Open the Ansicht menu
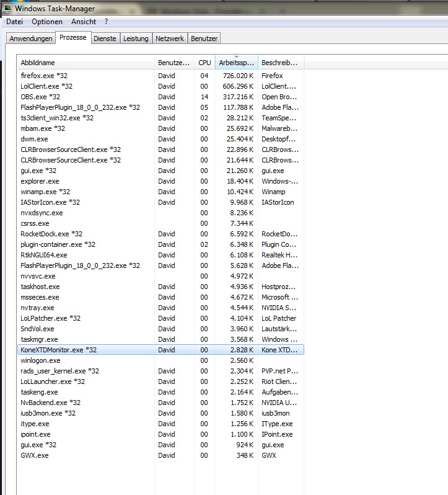Viewport: 448px width, 495px height. pyautogui.click(x=84, y=22)
